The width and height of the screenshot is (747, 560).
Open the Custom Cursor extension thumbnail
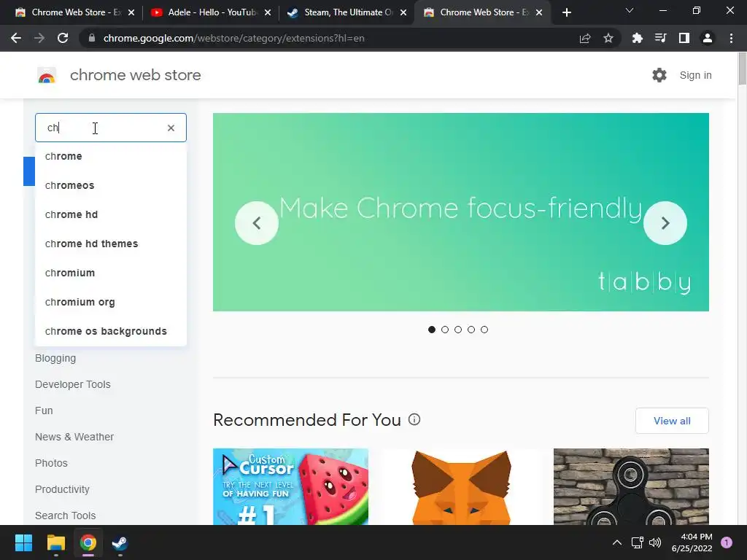tap(290, 486)
